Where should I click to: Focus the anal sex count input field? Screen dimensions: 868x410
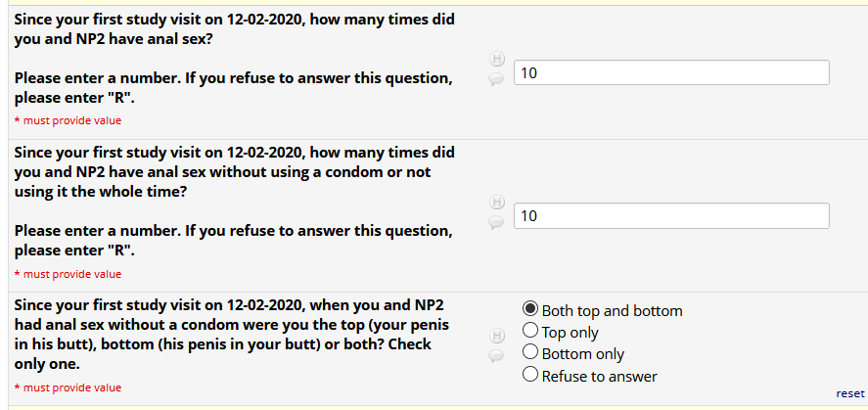click(671, 72)
